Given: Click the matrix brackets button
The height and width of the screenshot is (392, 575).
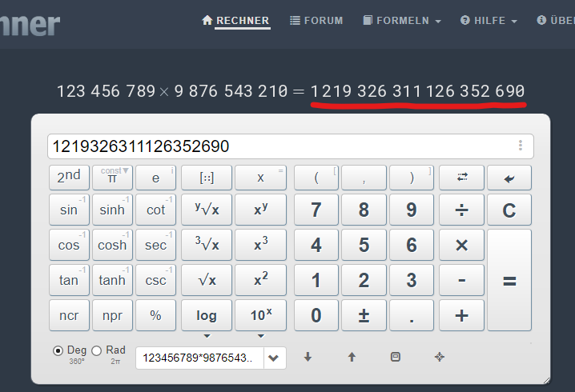Looking at the screenshot, I should [207, 178].
